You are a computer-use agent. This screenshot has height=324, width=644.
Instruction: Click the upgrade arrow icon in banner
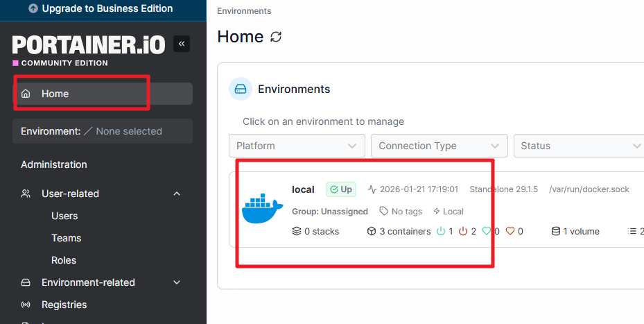(34, 8)
